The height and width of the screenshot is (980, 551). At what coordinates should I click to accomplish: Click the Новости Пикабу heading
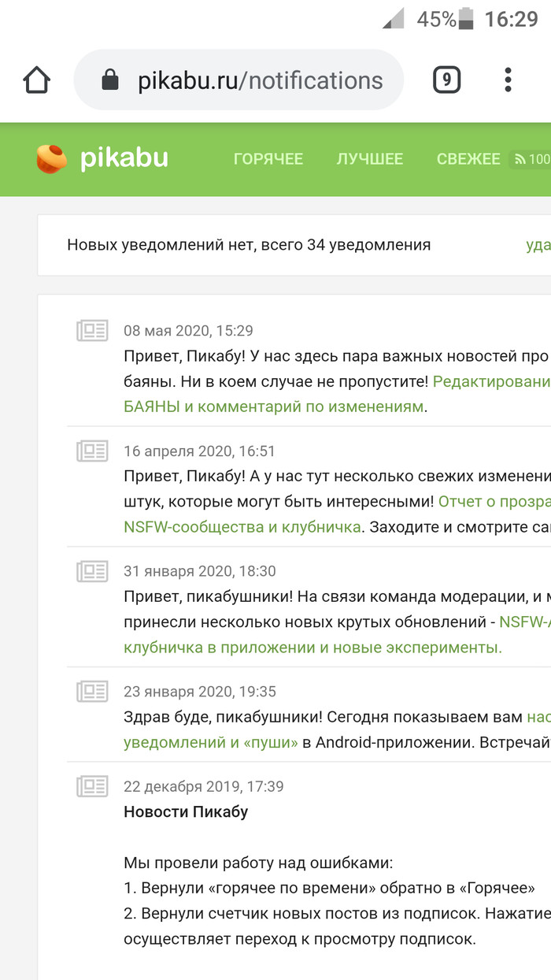186,811
